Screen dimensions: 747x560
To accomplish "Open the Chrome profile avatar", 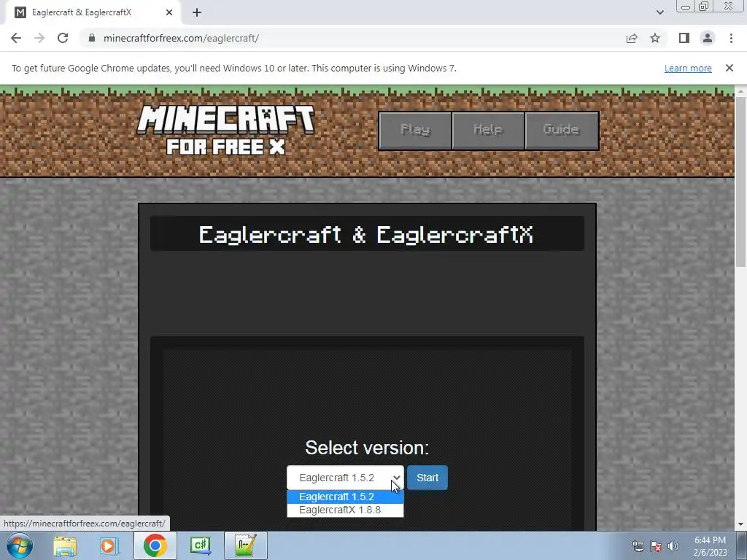I will (708, 38).
